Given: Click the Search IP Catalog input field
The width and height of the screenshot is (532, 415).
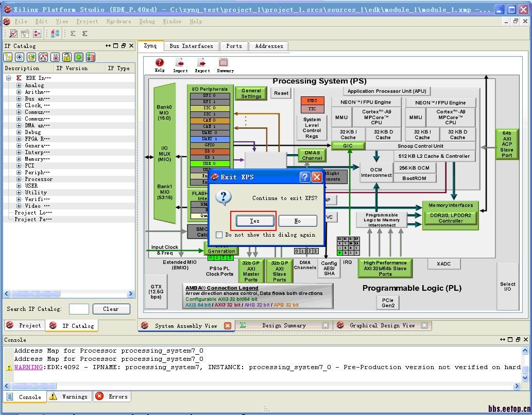Looking at the screenshot, I should (x=79, y=309).
